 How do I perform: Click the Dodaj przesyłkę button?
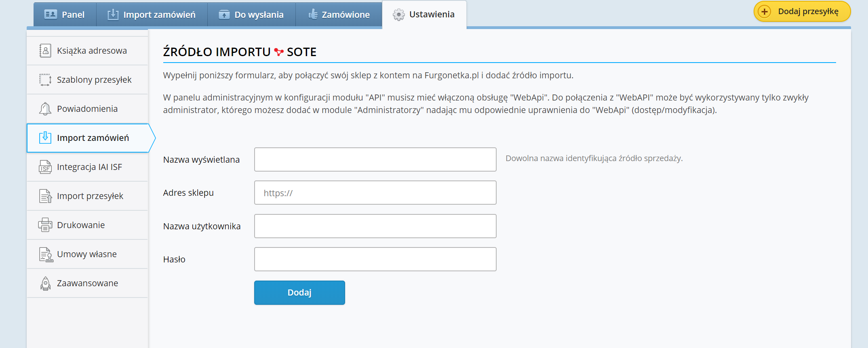coord(802,12)
